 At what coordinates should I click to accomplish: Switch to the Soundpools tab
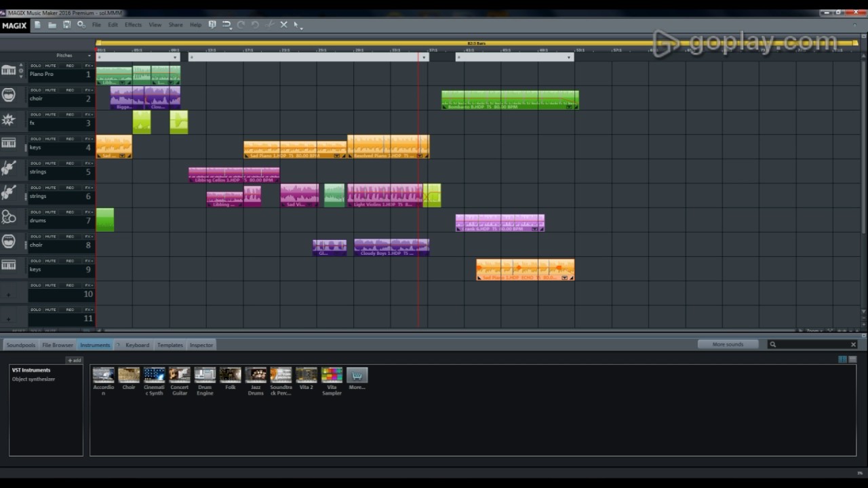[x=20, y=345]
